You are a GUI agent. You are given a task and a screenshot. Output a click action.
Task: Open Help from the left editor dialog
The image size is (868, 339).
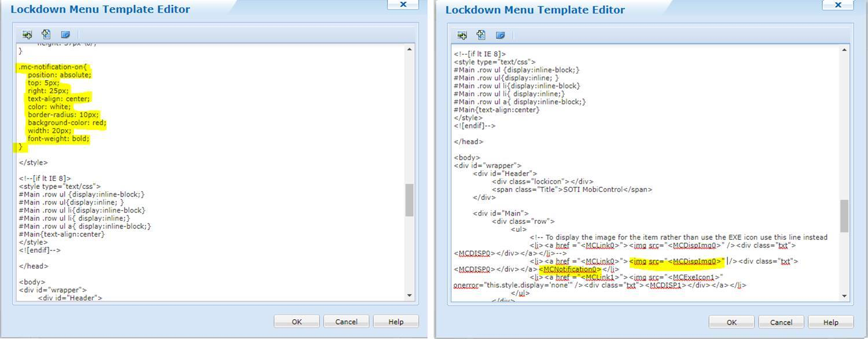point(396,321)
